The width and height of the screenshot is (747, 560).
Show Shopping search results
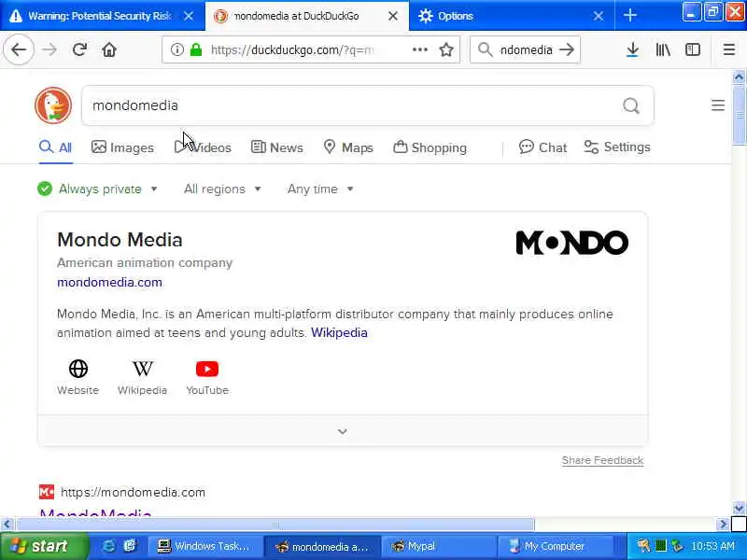click(x=430, y=147)
